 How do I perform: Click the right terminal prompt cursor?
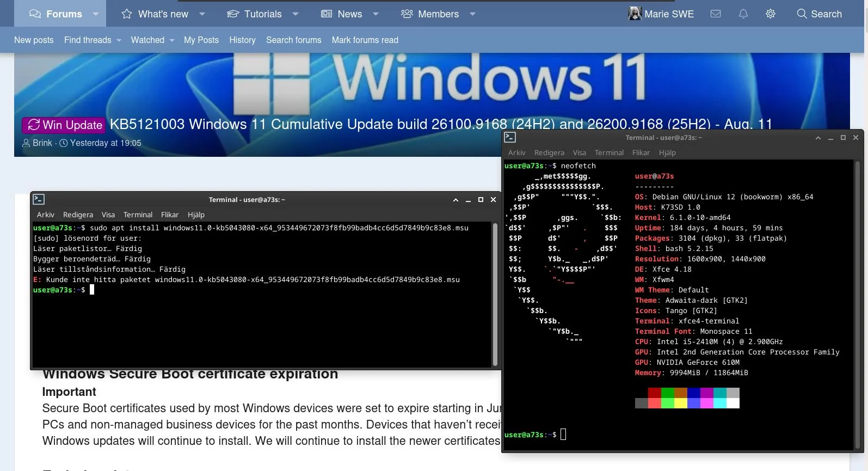pyautogui.click(x=563, y=435)
